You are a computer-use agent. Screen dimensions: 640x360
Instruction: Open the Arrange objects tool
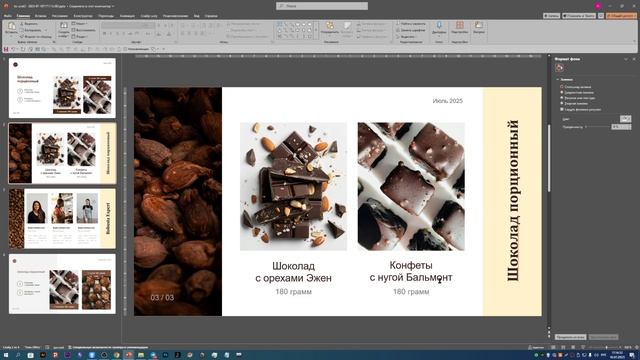[x=329, y=26]
